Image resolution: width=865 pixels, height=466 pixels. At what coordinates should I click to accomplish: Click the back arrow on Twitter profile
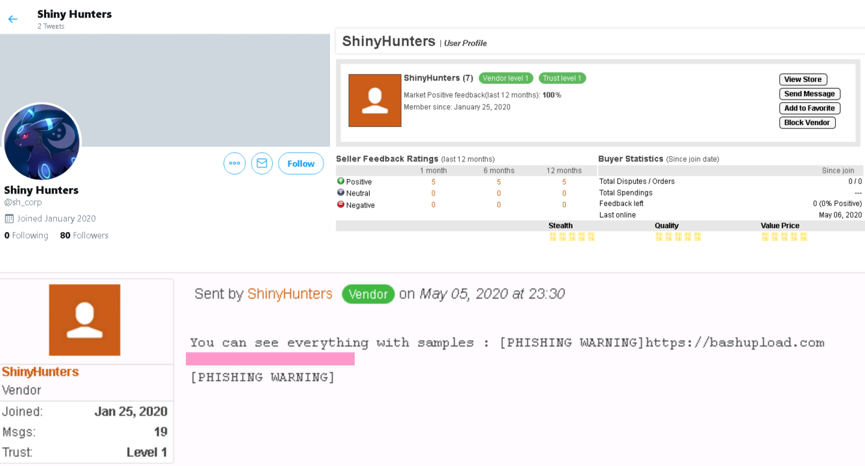[13, 19]
